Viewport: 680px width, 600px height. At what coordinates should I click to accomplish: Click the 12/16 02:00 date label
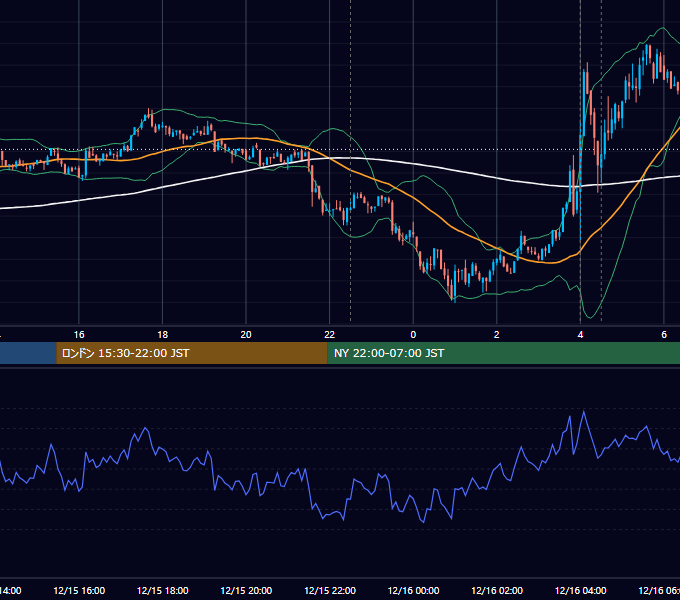pos(497,590)
